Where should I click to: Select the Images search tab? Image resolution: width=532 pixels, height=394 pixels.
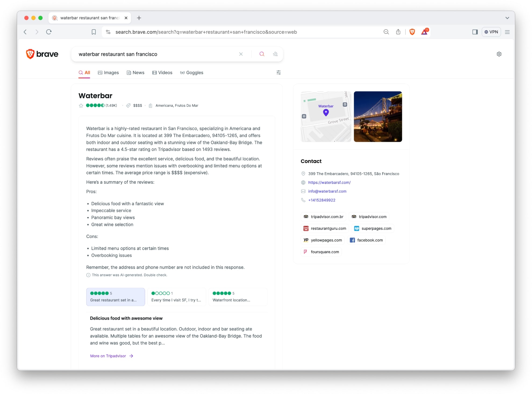[x=109, y=73]
